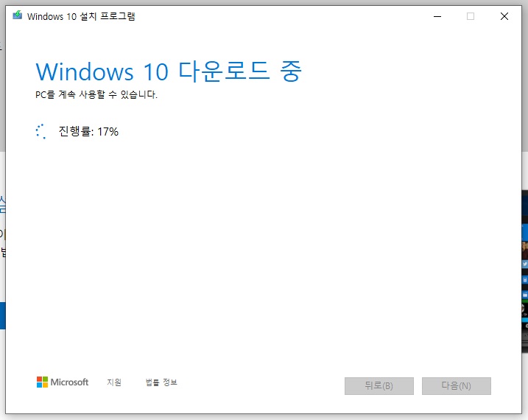This screenshot has height=420, width=528.
Task: Minimize the Windows 10 setup window
Action: pos(437,16)
